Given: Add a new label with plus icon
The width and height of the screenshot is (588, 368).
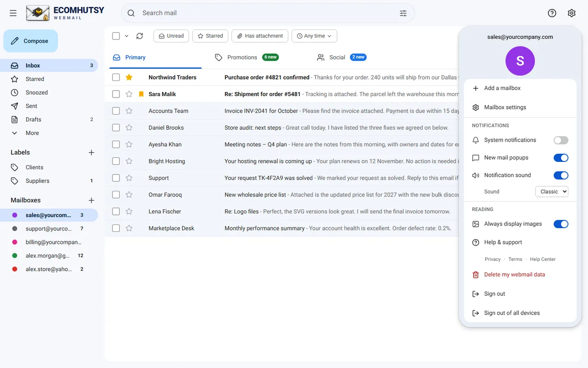Looking at the screenshot, I should tap(91, 152).
